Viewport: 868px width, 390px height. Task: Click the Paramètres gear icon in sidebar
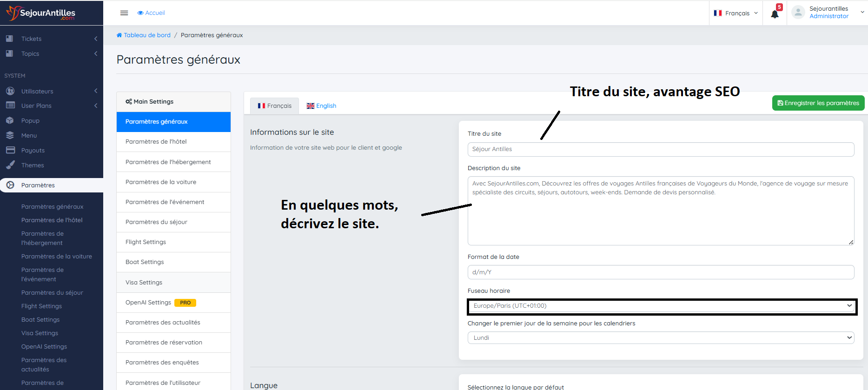pos(10,185)
